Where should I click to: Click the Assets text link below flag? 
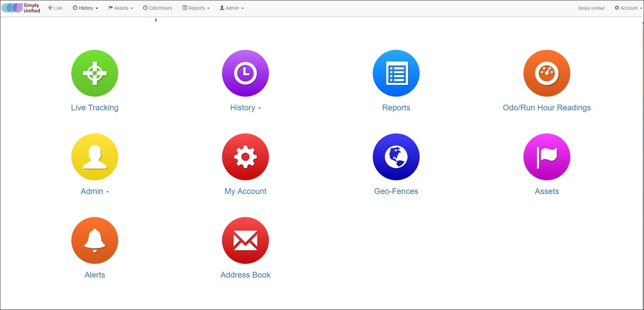click(x=547, y=191)
